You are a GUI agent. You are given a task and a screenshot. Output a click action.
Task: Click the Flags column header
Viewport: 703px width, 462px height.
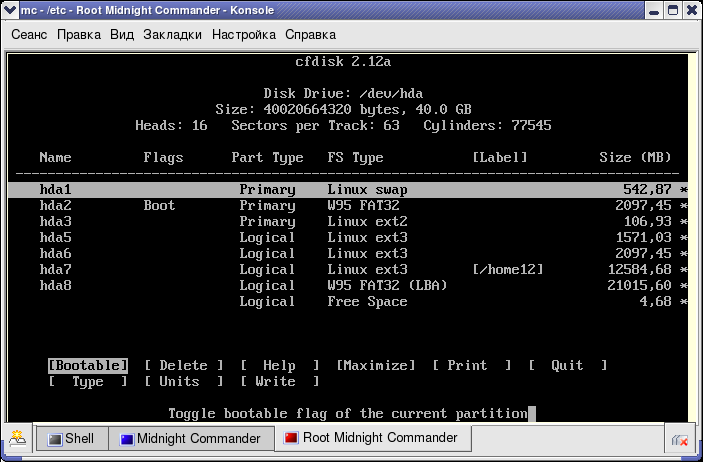(x=163, y=157)
